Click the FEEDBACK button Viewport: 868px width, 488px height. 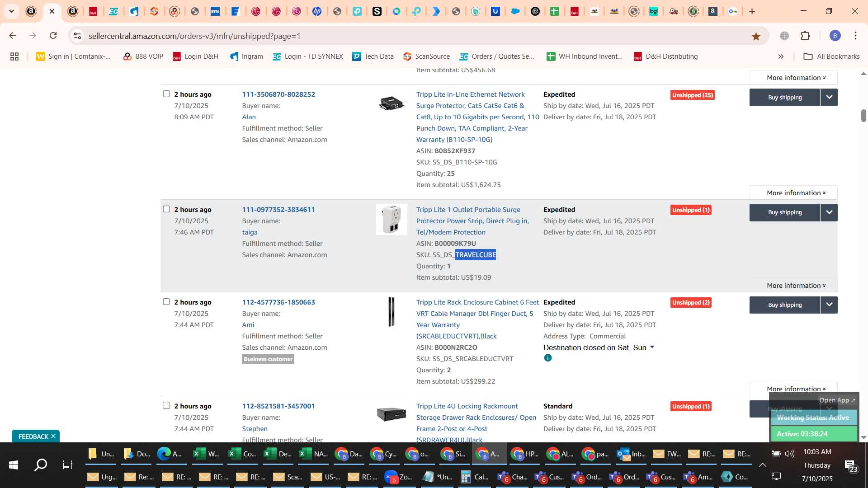pyautogui.click(x=33, y=436)
